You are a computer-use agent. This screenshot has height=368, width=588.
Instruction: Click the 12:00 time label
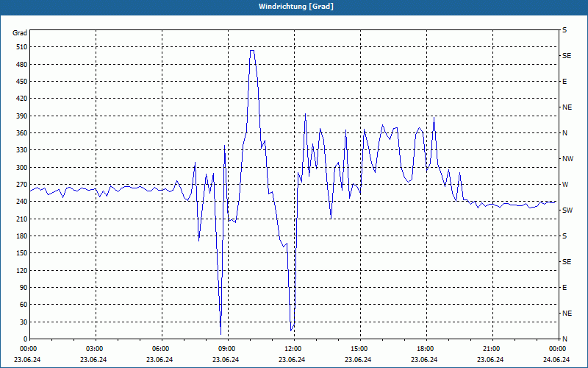coord(293,349)
